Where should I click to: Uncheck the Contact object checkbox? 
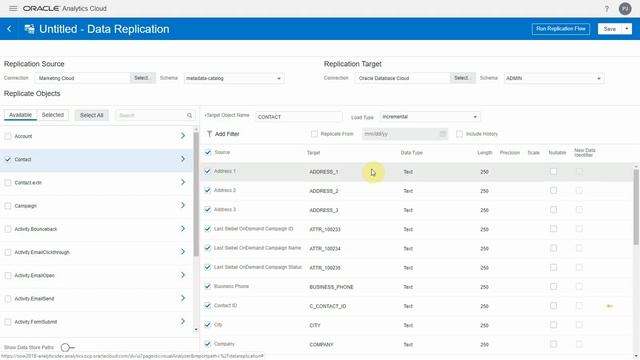pos(8,160)
